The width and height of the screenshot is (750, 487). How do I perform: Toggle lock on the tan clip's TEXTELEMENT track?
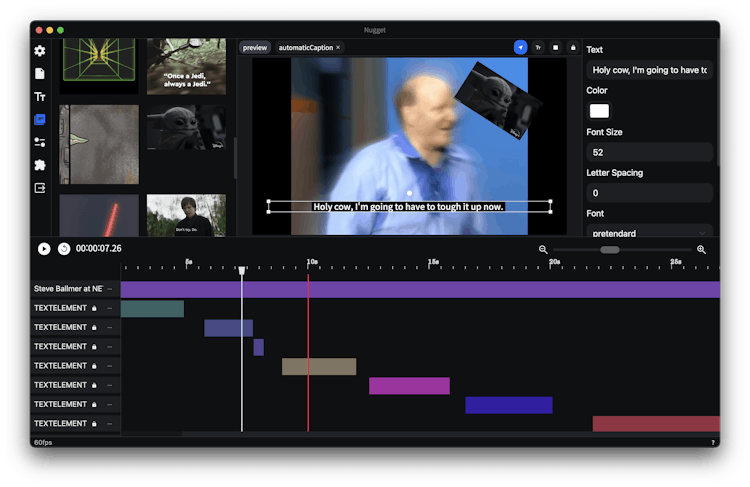pyautogui.click(x=94, y=366)
